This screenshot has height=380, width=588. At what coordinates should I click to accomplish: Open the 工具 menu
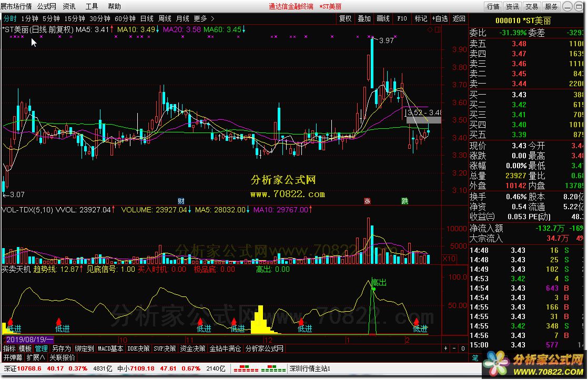tap(92, 6)
